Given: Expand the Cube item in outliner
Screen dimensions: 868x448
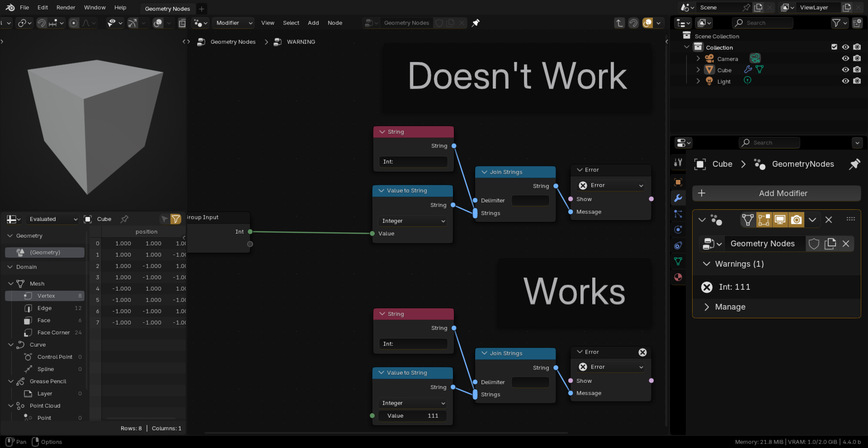Looking at the screenshot, I should click(x=698, y=70).
